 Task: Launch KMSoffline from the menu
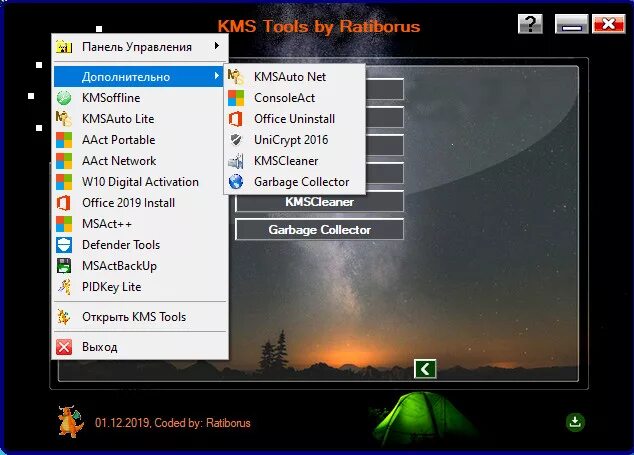point(140,98)
